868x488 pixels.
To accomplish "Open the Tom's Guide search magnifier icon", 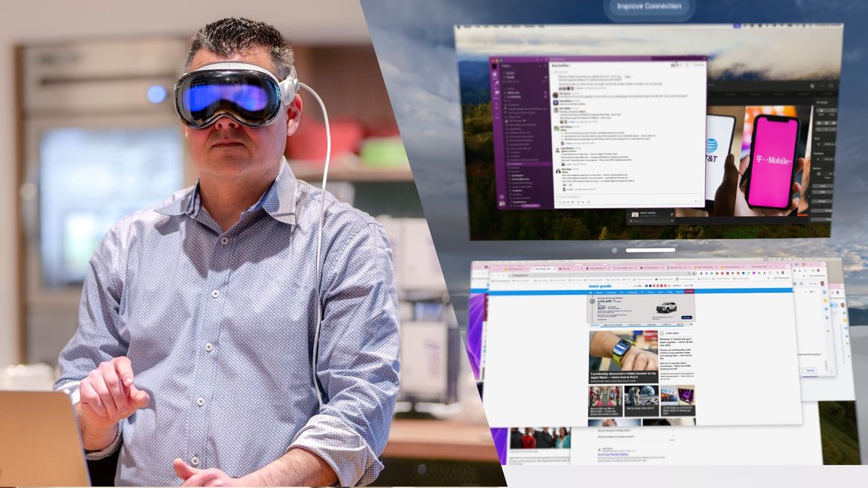I will 692,286.
